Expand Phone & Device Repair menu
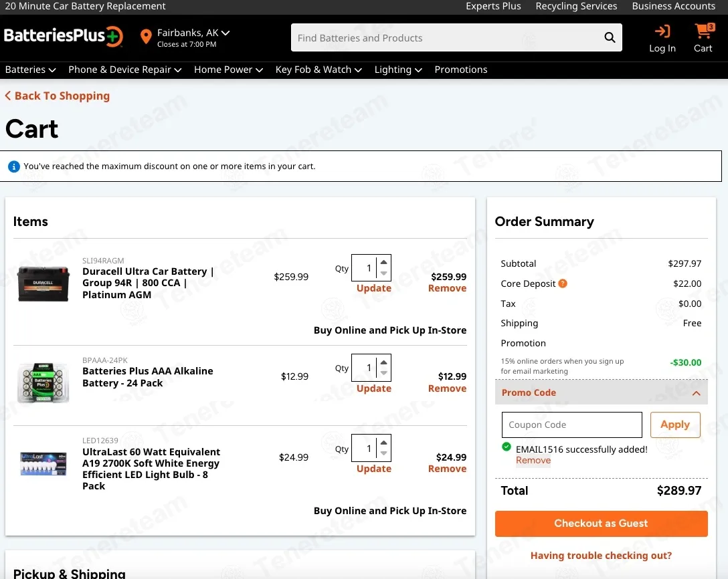This screenshot has height=579, width=728. tap(124, 70)
